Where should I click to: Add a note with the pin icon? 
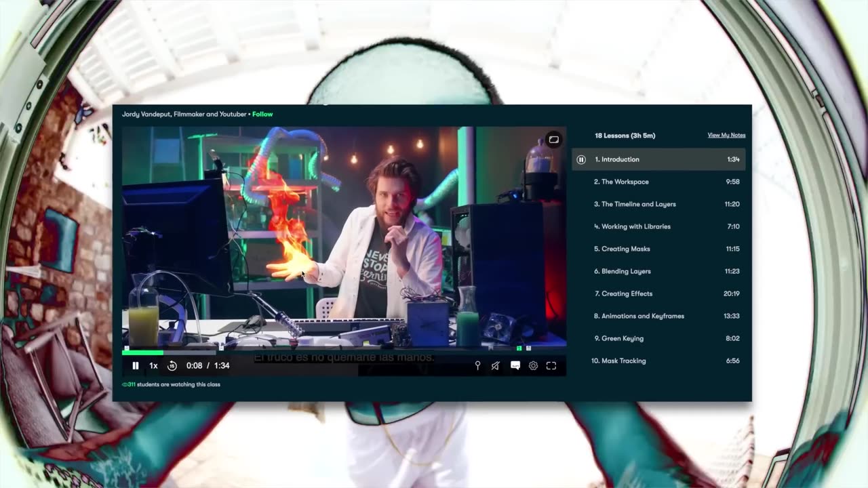[x=477, y=365]
